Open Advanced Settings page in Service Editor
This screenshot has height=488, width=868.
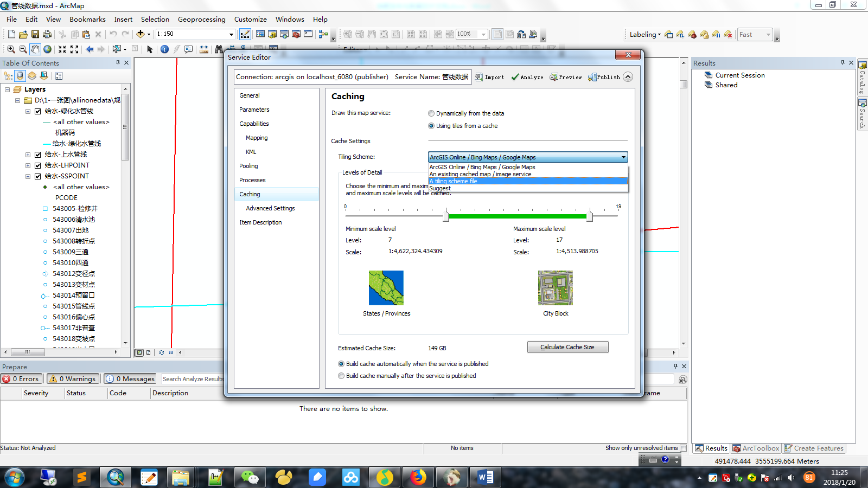tap(270, 208)
